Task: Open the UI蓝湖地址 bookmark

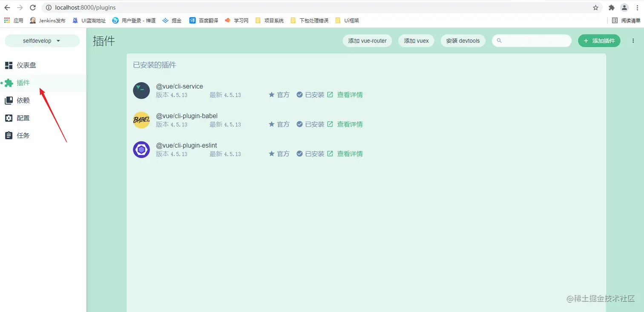Action: pyautogui.click(x=89, y=20)
